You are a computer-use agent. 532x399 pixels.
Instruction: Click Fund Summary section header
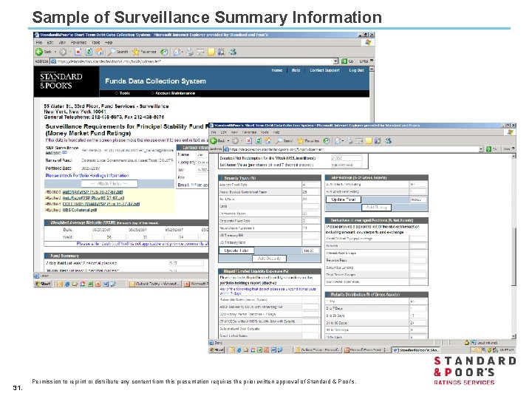point(126,256)
